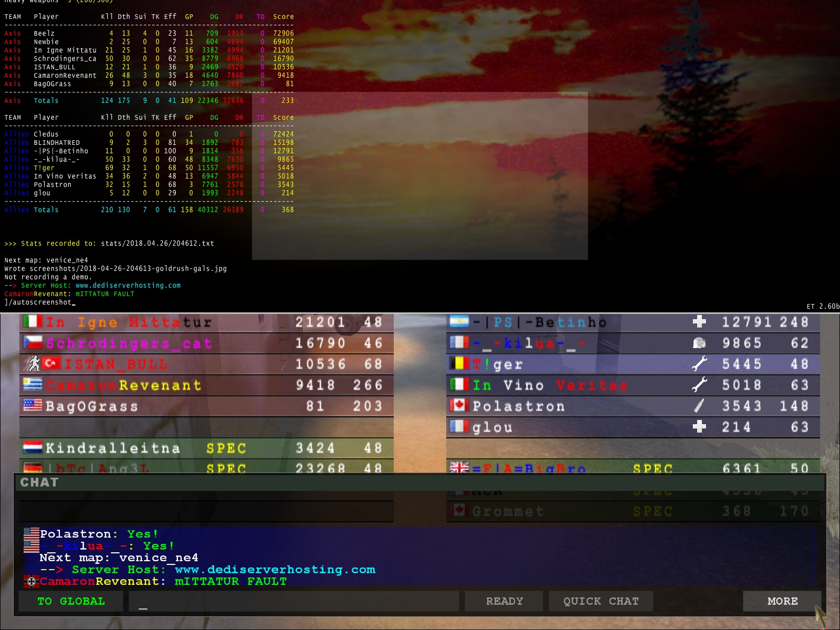The image size is (840, 630).
Task: Select T!ger name on Allies scoreboard
Action: [497, 364]
